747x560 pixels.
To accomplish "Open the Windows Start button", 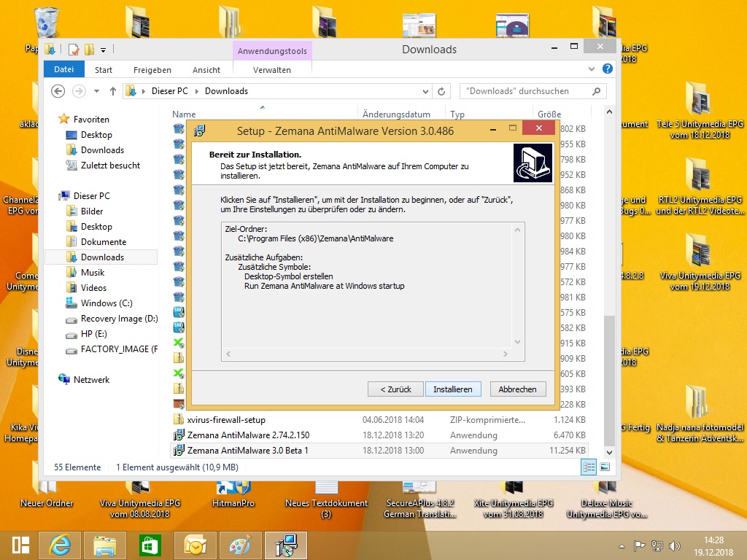I will 20,545.
